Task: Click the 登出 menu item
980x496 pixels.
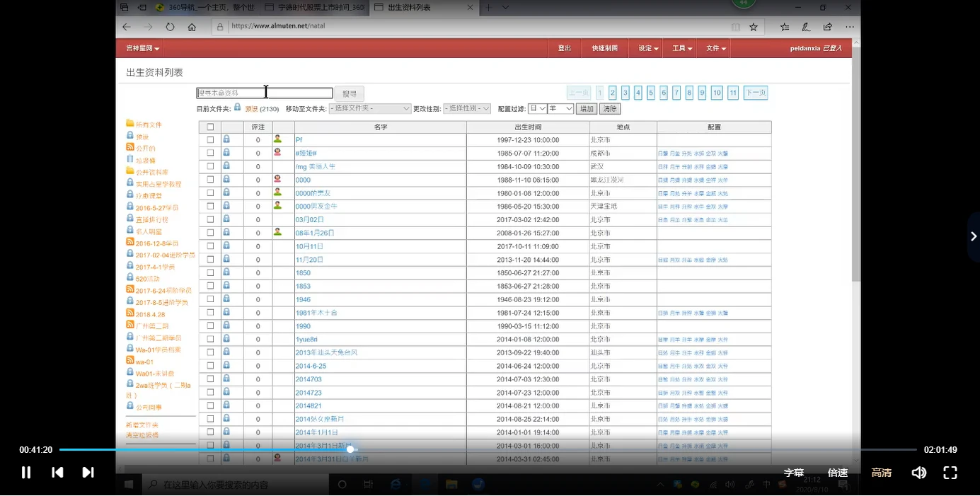Action: coord(565,48)
